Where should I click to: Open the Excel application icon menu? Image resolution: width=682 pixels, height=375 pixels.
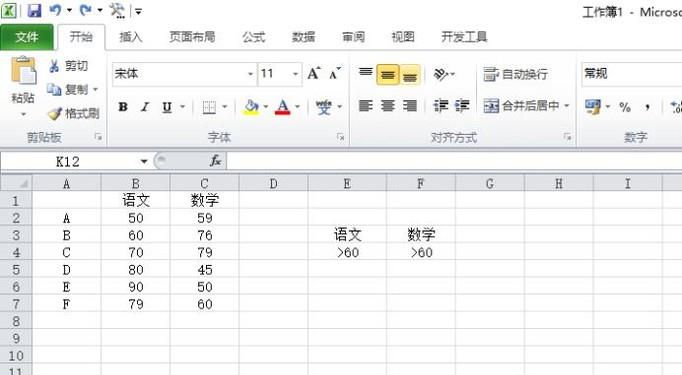click(x=8, y=10)
